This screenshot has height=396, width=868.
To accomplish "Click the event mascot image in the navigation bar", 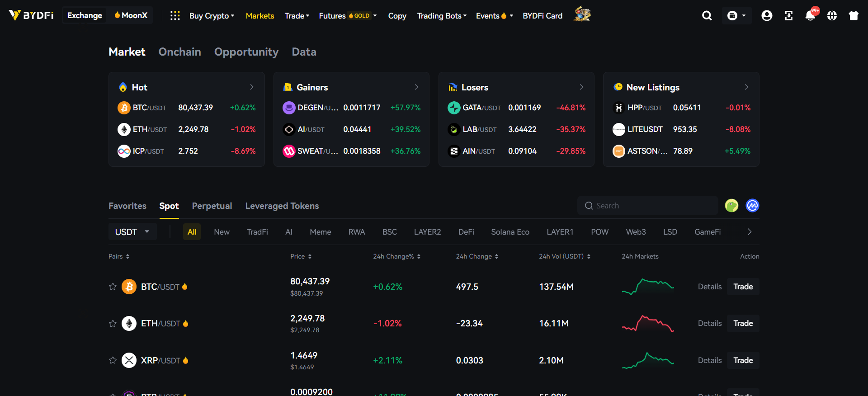I will click(582, 14).
